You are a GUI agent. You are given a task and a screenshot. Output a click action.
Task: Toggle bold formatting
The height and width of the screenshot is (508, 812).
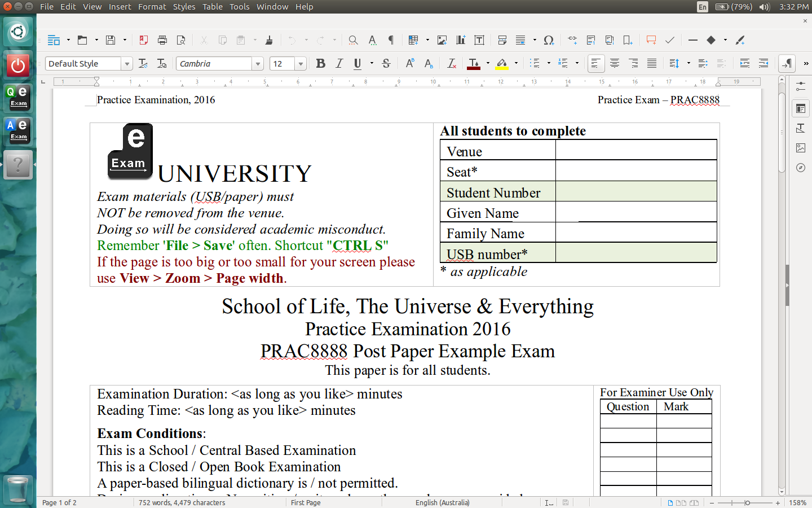(320, 64)
